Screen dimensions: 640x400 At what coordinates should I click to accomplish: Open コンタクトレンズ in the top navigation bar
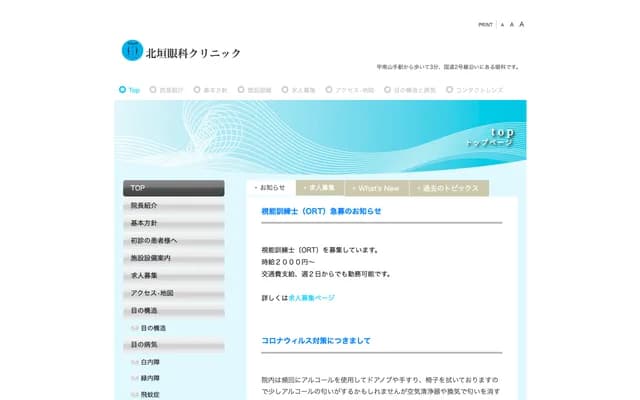point(475,90)
